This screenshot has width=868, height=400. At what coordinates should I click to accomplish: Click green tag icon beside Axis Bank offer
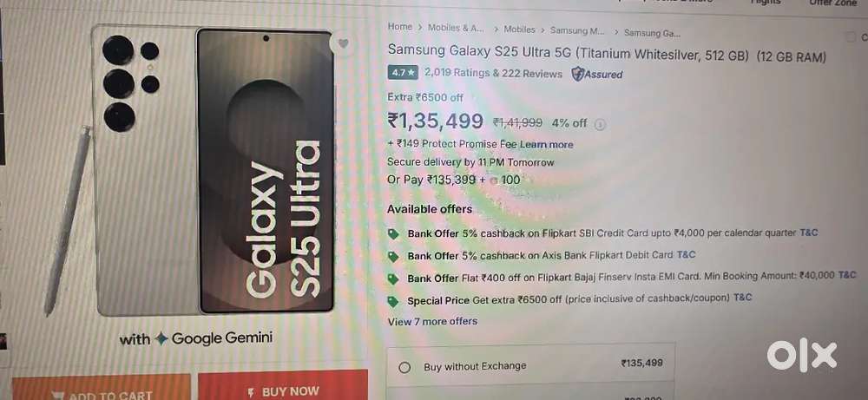[x=393, y=256]
